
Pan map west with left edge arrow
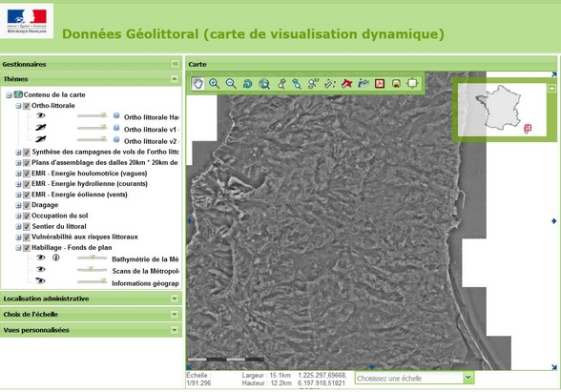[x=190, y=221]
